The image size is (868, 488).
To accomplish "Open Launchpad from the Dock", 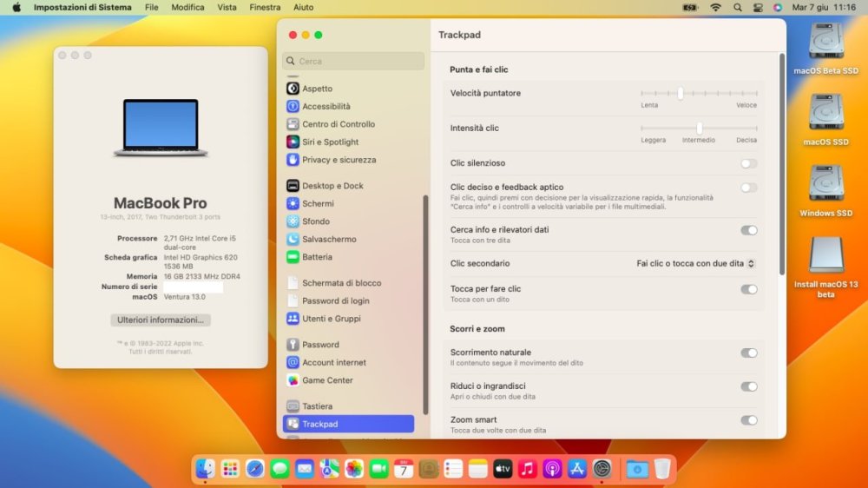I will pyautogui.click(x=230, y=469).
